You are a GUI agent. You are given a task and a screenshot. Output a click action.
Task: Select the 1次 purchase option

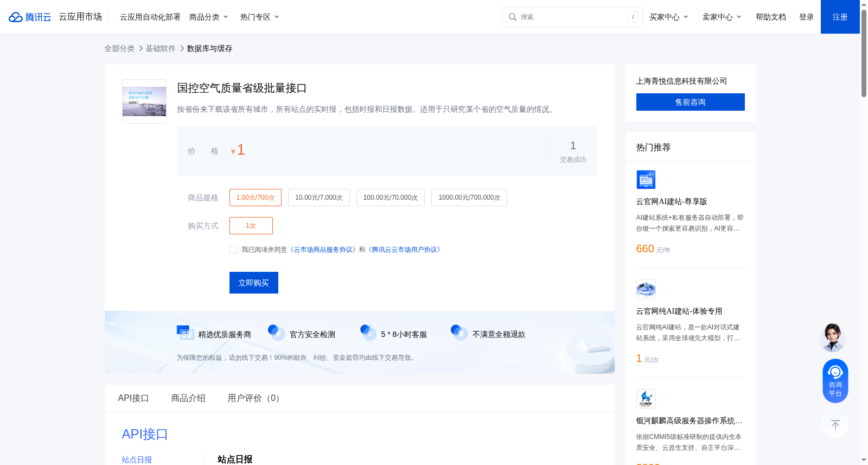pos(251,226)
